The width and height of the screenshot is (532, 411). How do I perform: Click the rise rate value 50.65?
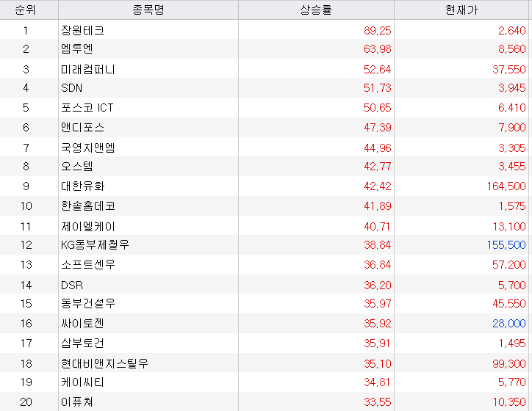click(377, 108)
